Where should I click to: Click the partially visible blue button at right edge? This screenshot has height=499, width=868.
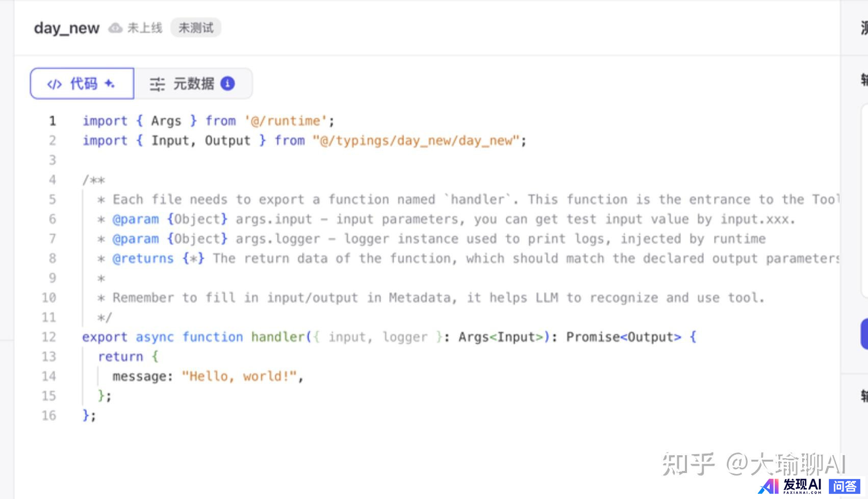pos(863,334)
